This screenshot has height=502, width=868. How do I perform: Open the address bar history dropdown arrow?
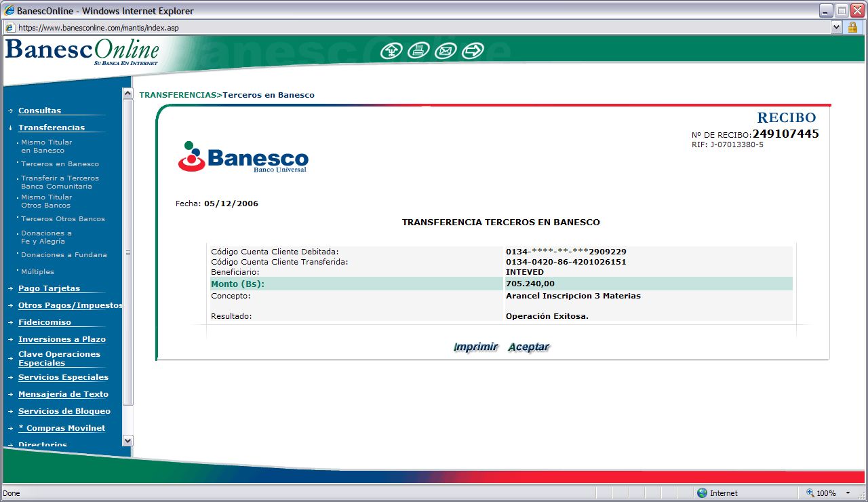click(x=837, y=28)
